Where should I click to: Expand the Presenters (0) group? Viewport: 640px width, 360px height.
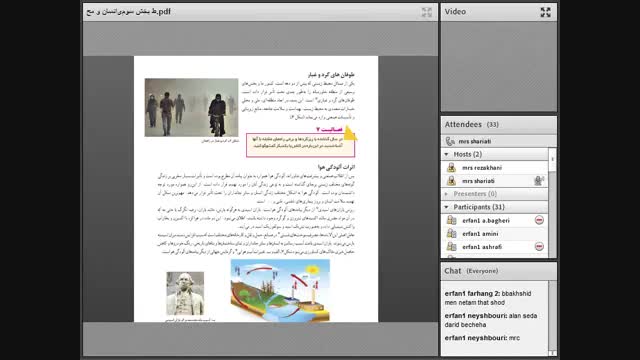[x=447, y=194]
